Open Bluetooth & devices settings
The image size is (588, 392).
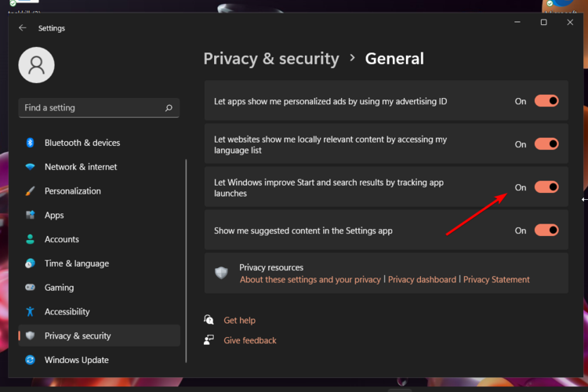[100, 143]
